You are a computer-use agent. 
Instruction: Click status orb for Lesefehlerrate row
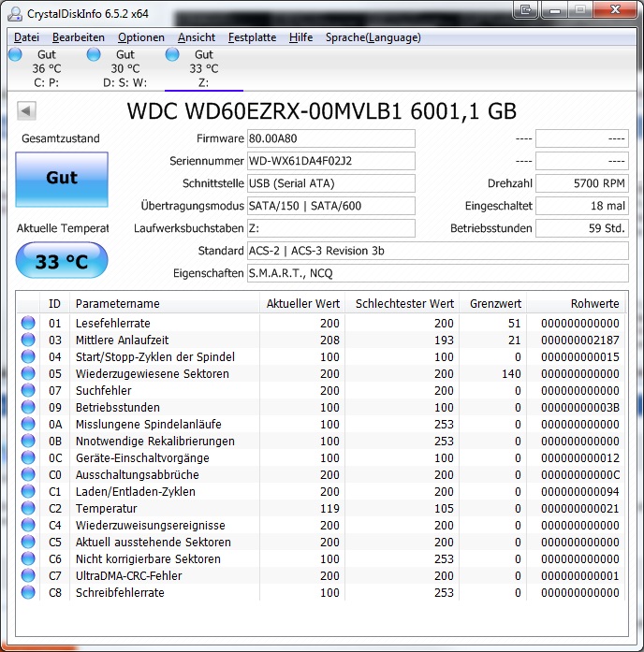point(28,323)
